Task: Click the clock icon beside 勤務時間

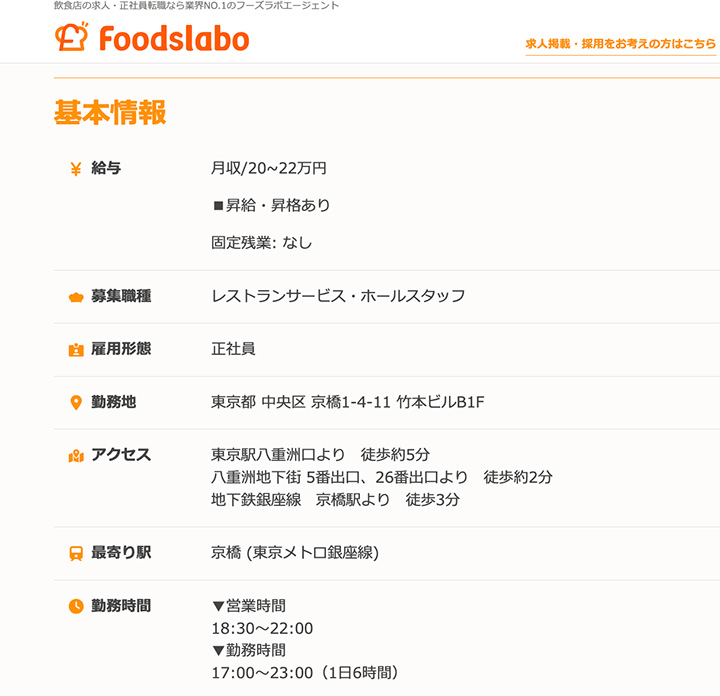Action: 75,606
